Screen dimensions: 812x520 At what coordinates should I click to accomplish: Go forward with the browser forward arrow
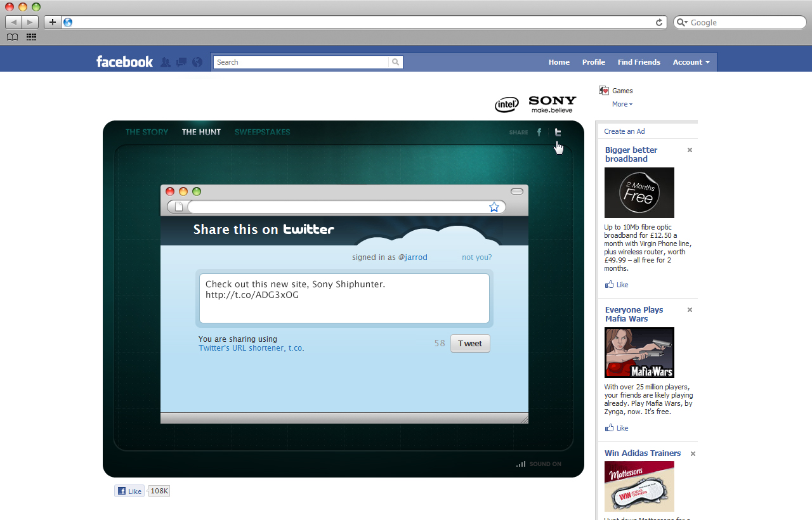click(30, 22)
